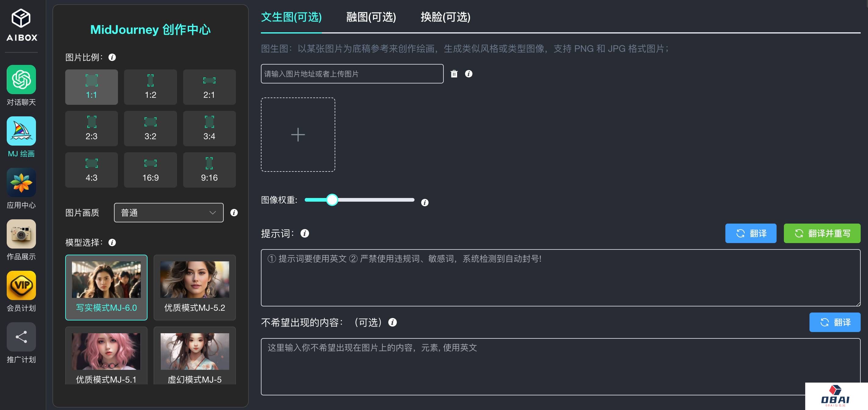Focus the 提示词 prompt text area
The image size is (868, 410).
[x=561, y=278]
